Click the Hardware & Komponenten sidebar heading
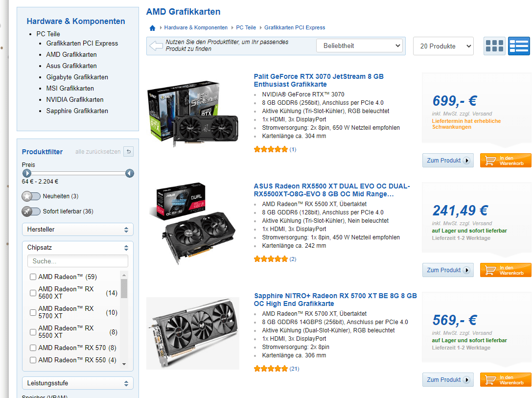This screenshot has width=532, height=398. click(76, 21)
